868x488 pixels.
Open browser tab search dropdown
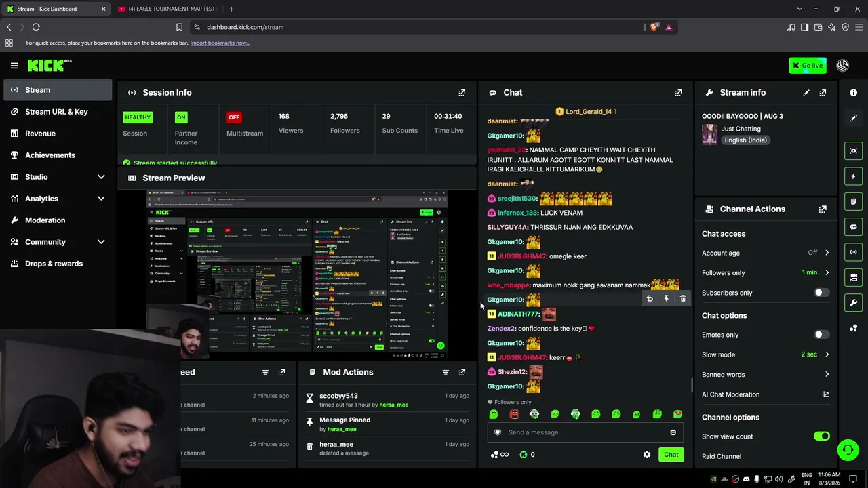click(x=800, y=9)
